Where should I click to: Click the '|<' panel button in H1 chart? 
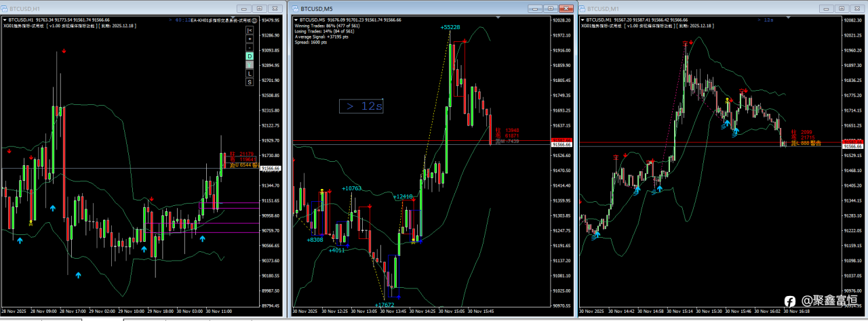coord(250,30)
